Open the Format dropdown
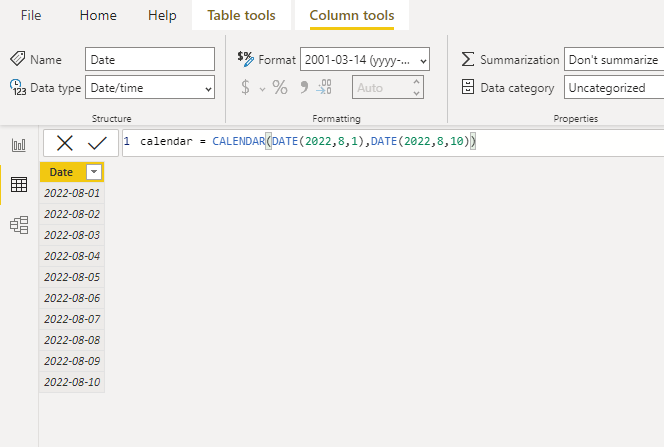Viewport: 664px width, 447px height. click(365, 59)
